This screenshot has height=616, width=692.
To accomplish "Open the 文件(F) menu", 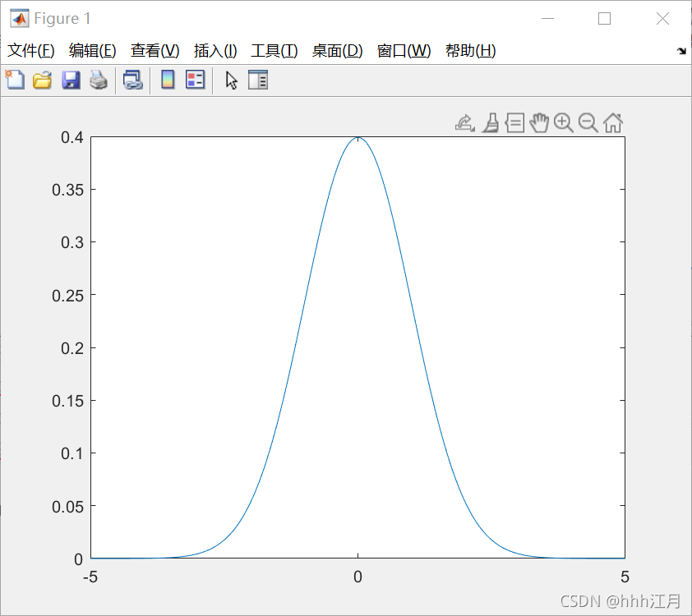I will 31,51.
